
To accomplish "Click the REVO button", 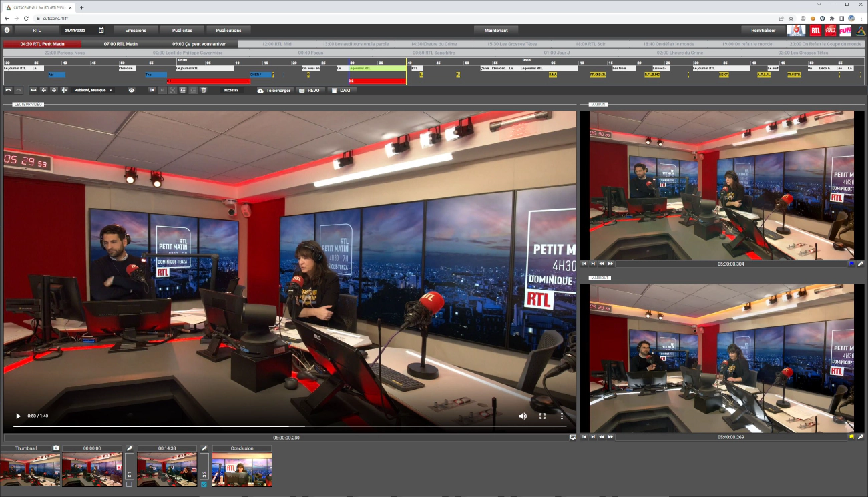I will (310, 90).
